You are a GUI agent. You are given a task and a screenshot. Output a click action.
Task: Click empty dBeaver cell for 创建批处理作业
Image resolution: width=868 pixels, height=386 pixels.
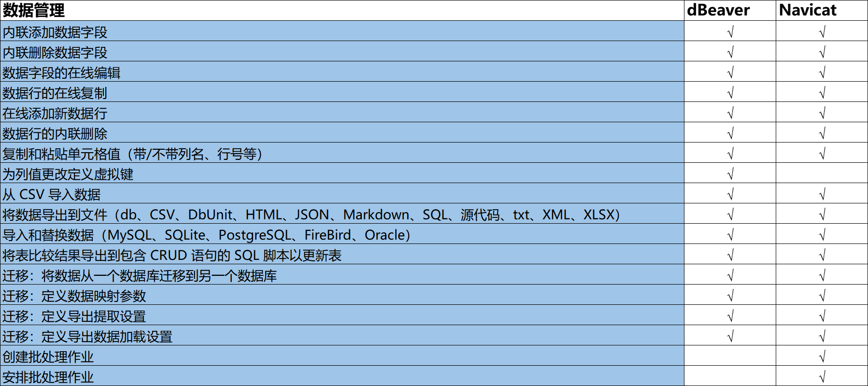click(x=730, y=357)
